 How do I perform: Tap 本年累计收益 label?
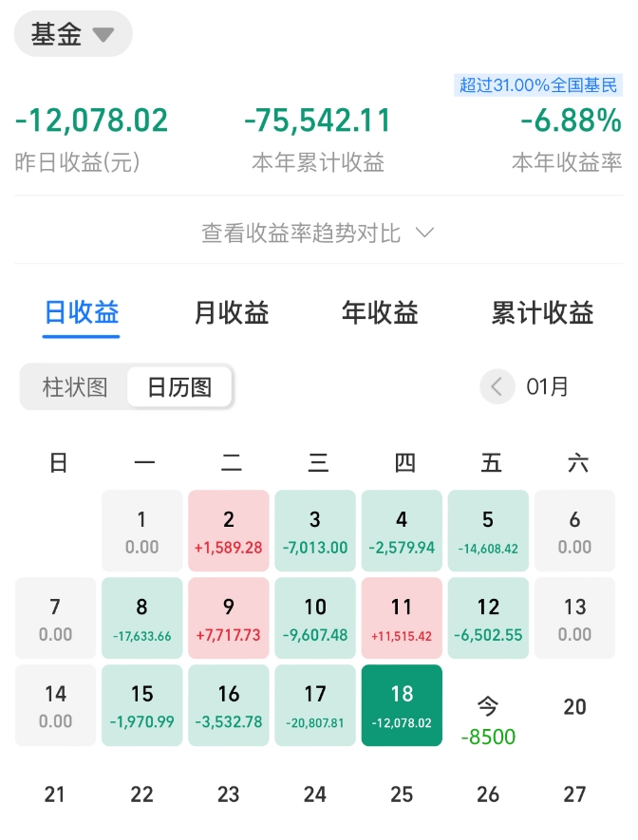318,161
